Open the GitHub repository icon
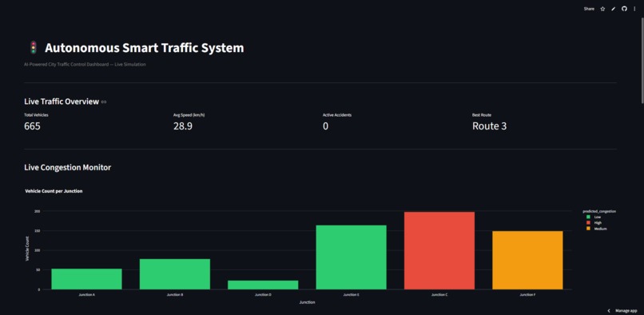Image resolution: width=644 pixels, height=315 pixels. coord(624,9)
